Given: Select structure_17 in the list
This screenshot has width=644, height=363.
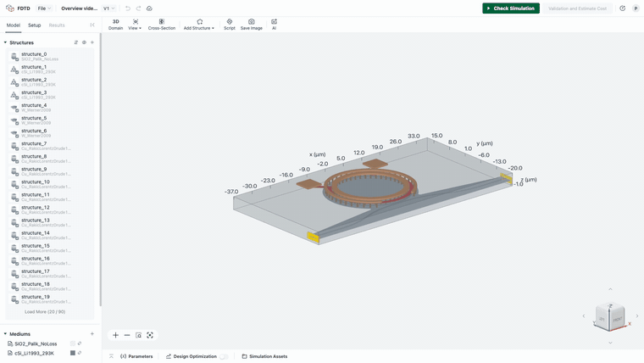Looking at the screenshot, I should [50, 273].
